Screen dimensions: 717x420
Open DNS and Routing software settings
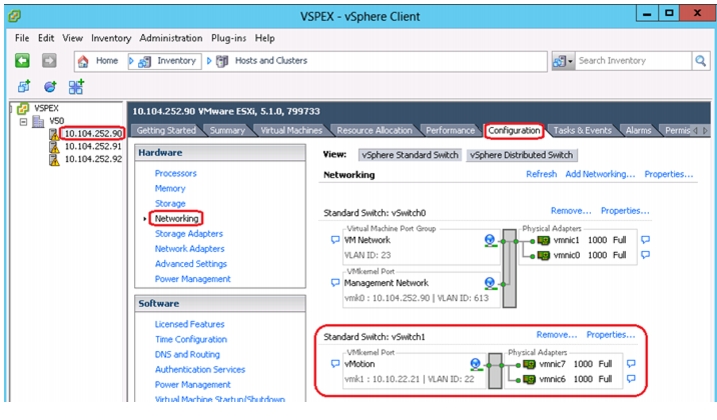click(187, 355)
